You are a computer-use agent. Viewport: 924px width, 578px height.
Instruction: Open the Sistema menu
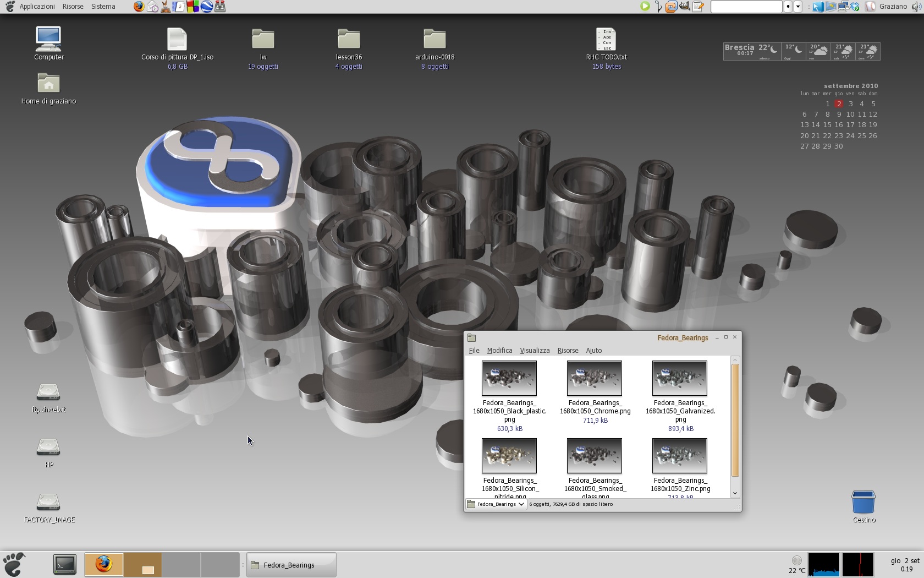103,7
